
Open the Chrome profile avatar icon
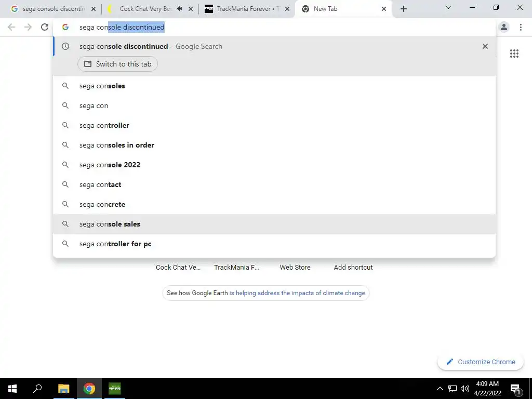[x=504, y=27]
